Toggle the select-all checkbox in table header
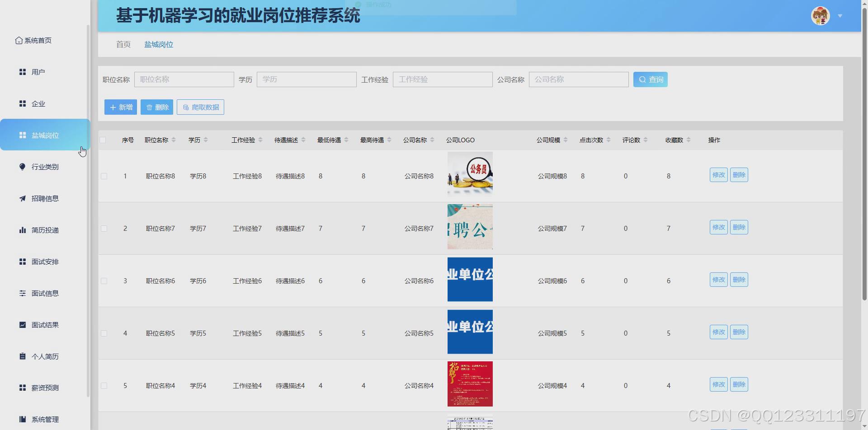868x430 pixels. (x=103, y=140)
